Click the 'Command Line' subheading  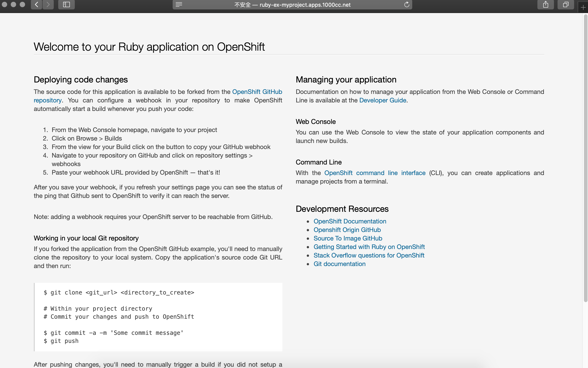[x=319, y=162]
